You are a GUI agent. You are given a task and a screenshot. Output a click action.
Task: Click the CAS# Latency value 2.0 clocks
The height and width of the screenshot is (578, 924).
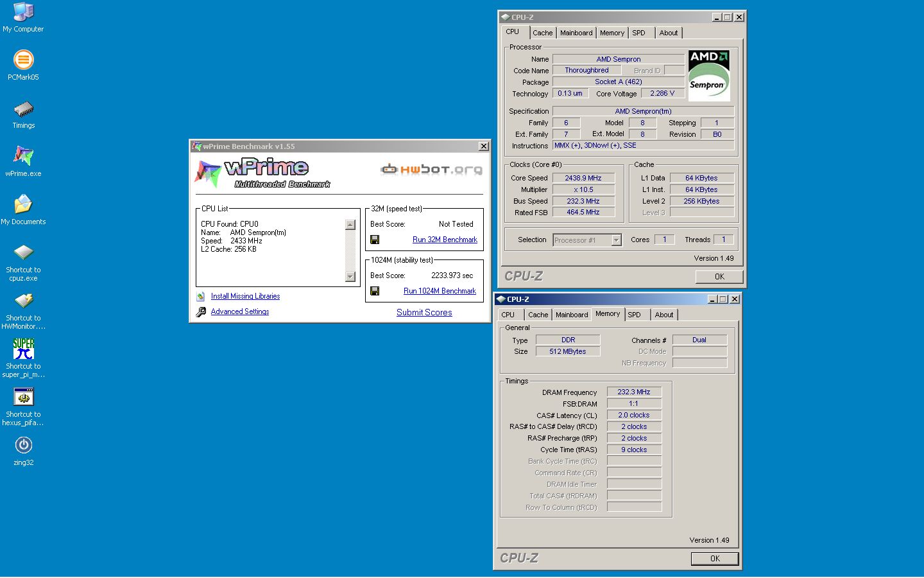[x=634, y=415]
